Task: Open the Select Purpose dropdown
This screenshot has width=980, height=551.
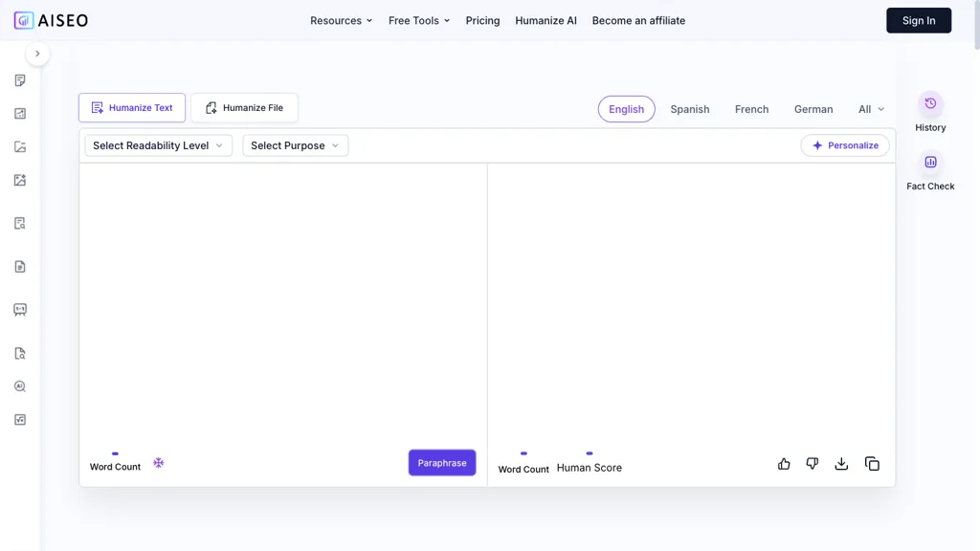Action: point(295,145)
